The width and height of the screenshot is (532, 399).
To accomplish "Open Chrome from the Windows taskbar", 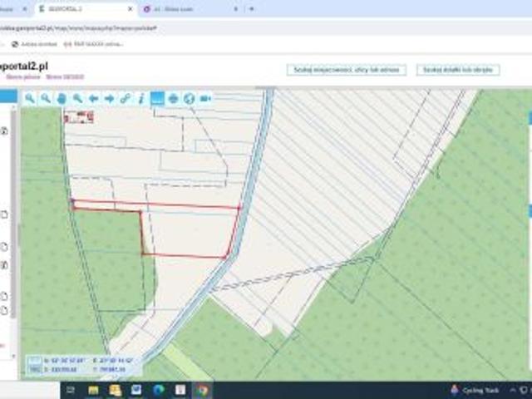I will point(202,390).
